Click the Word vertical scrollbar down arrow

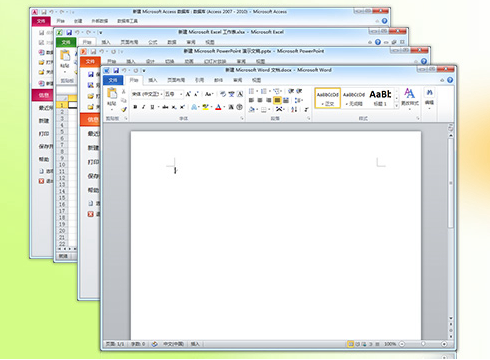click(451, 318)
